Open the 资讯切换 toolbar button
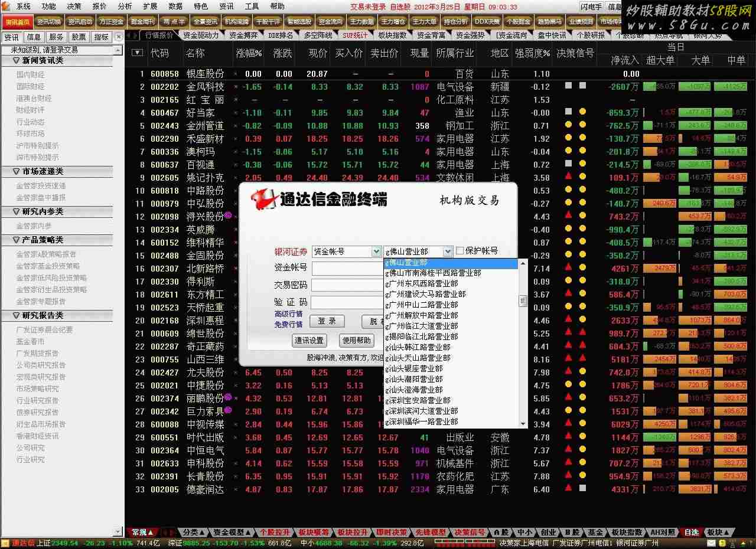Screen dimensions: 756x549 [48, 22]
